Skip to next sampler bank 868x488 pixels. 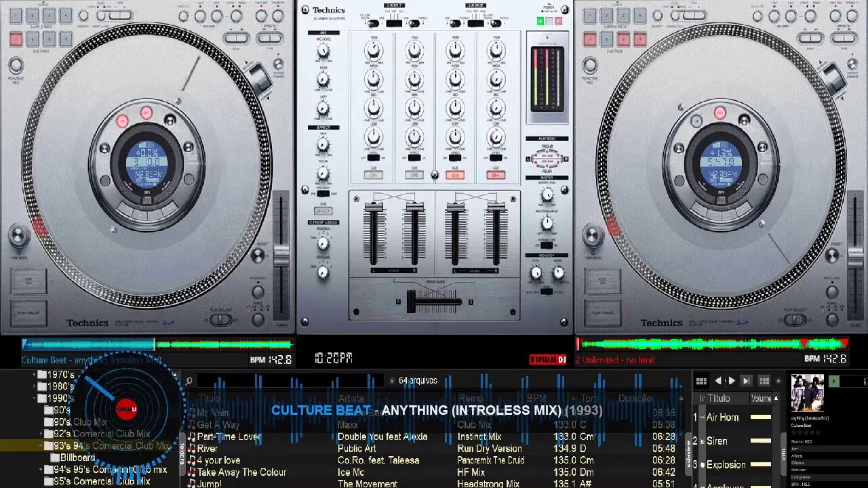746,381
